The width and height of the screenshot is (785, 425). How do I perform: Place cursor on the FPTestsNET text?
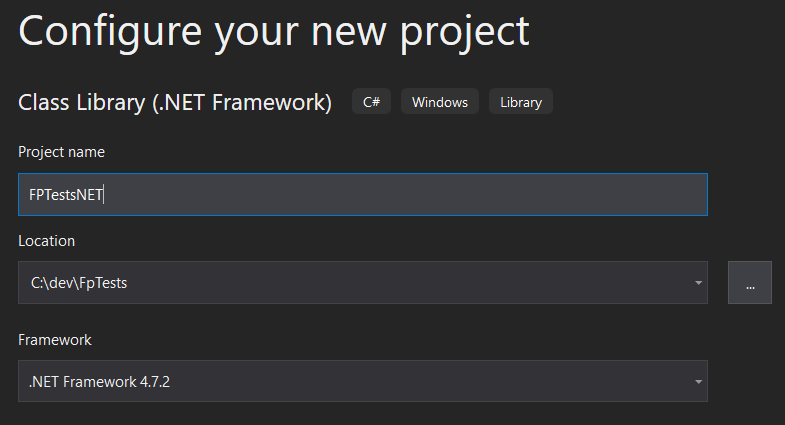pyautogui.click(x=66, y=195)
